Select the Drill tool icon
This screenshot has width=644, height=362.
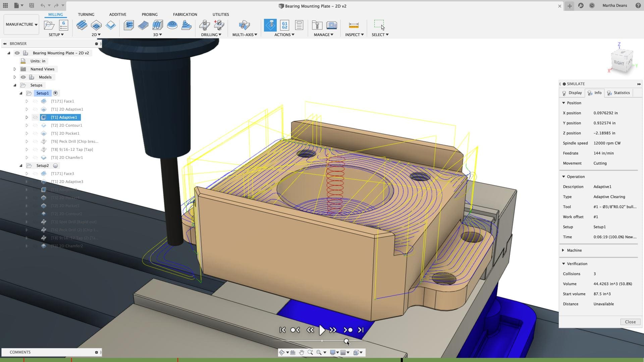pos(204,25)
